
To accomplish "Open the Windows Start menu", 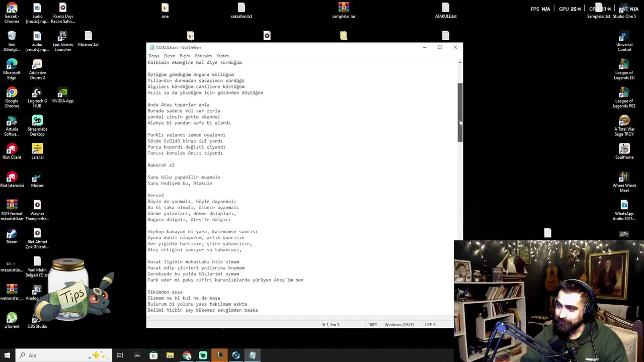I will pyautogui.click(x=7, y=355).
